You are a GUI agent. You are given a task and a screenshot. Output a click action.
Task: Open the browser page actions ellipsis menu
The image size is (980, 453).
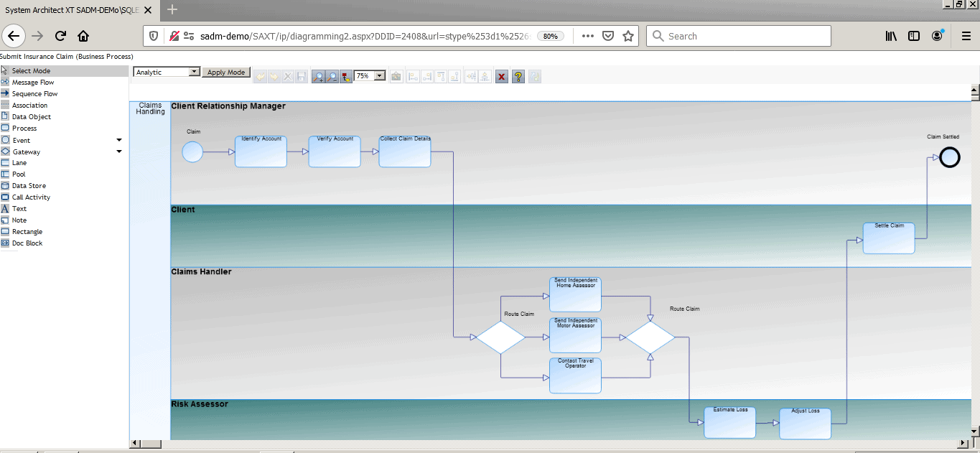point(587,36)
